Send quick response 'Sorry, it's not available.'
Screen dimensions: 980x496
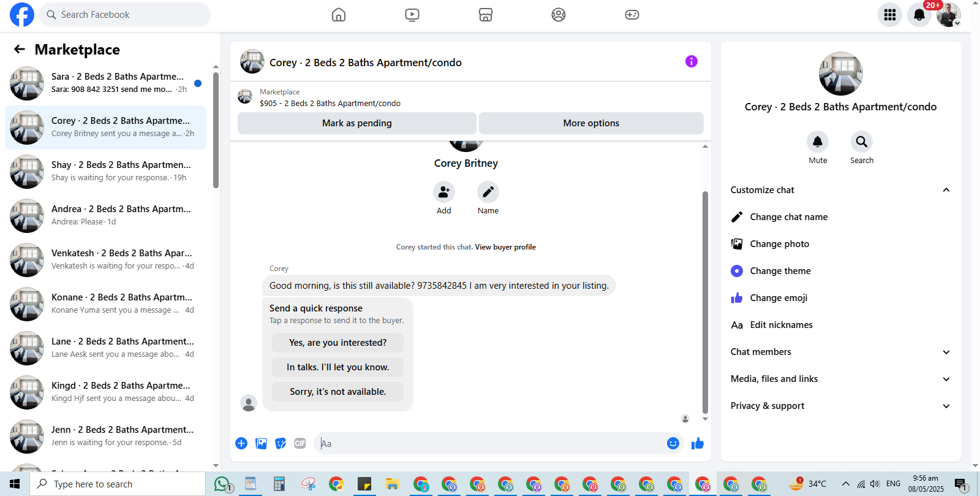coord(338,392)
